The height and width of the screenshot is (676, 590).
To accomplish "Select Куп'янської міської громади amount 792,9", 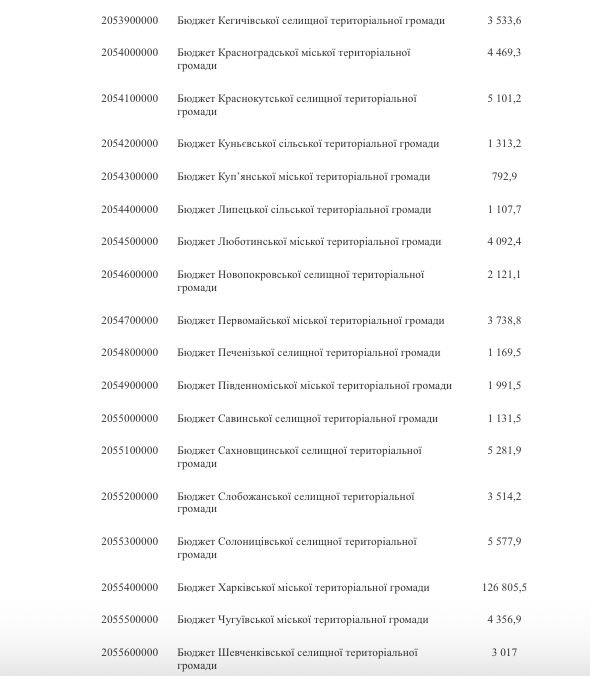I will click(504, 176).
